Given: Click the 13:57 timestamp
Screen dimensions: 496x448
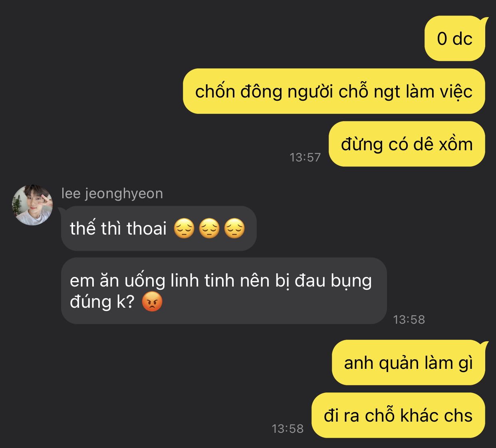Looking at the screenshot, I should 305,157.
